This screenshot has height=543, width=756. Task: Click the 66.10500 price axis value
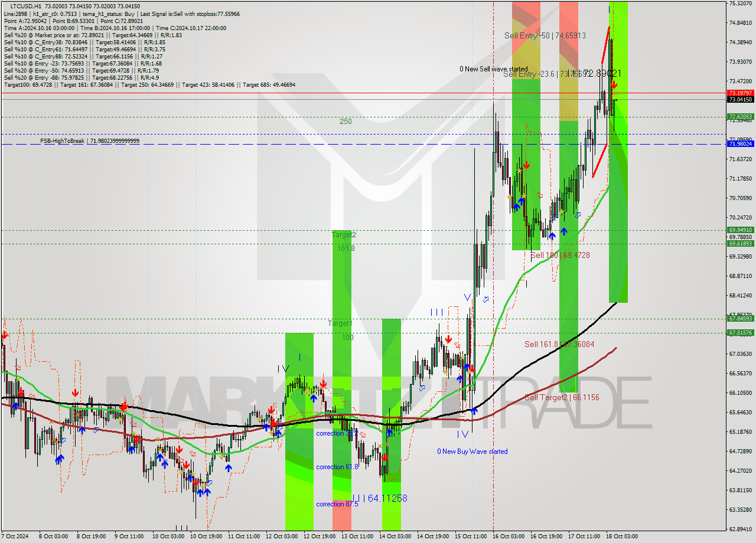[x=740, y=393]
